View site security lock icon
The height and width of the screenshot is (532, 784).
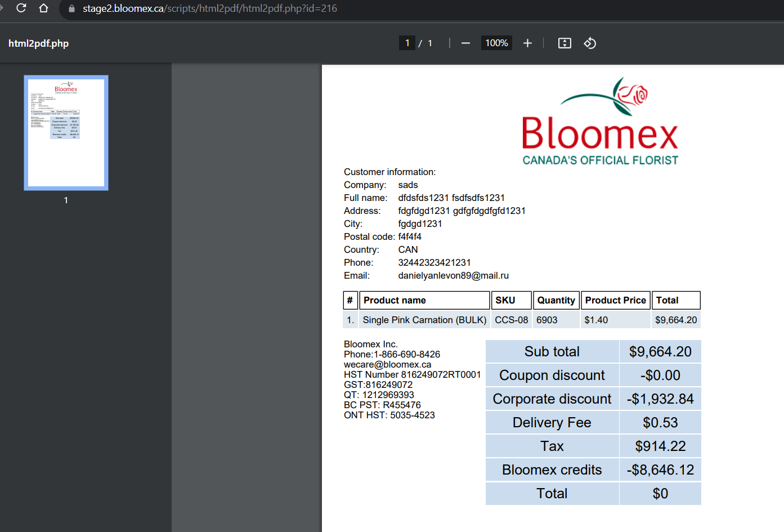point(71,8)
